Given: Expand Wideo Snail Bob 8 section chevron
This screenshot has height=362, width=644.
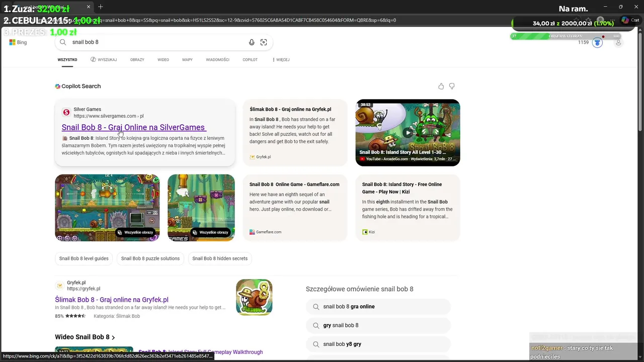Looking at the screenshot, I should click(113, 337).
